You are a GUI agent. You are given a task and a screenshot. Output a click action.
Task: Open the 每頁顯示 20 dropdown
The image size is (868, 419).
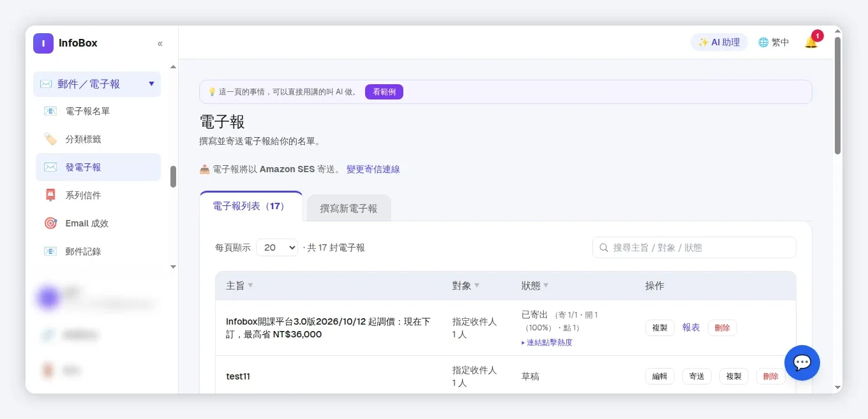(277, 247)
